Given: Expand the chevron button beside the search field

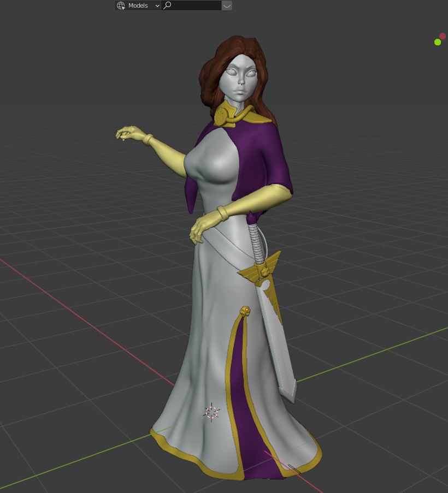Looking at the screenshot, I should [227, 5].
